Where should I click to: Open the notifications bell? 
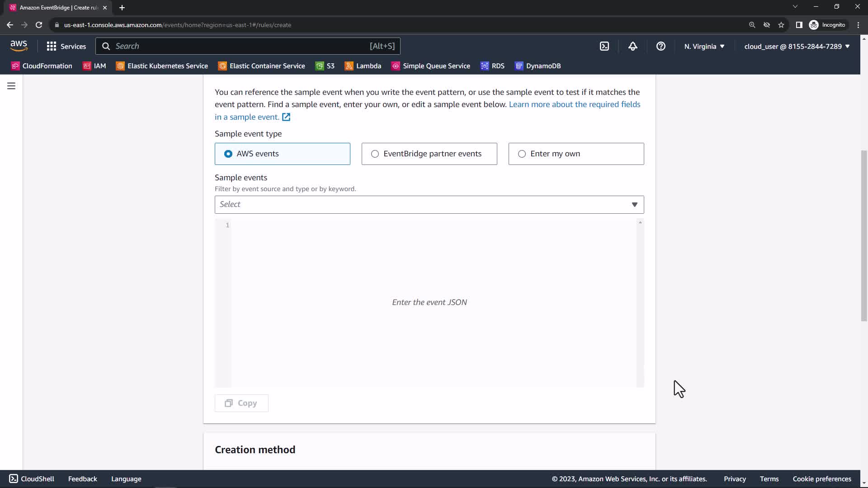point(632,46)
